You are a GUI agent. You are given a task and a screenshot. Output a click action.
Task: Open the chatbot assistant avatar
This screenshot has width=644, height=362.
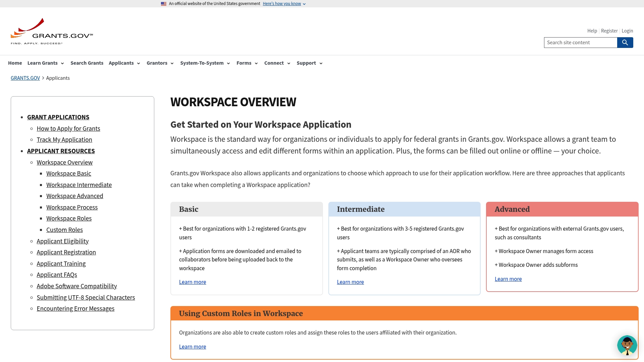click(627, 345)
